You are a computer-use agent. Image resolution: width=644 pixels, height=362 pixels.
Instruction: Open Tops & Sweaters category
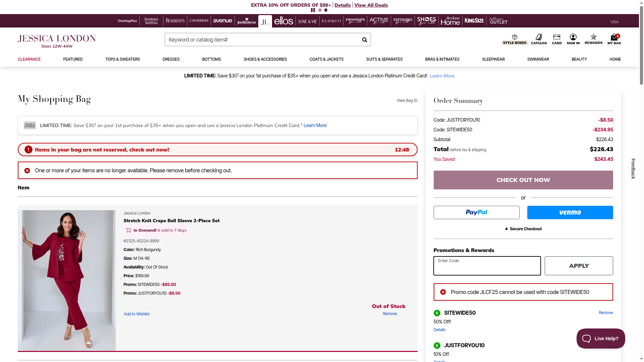coord(122,59)
